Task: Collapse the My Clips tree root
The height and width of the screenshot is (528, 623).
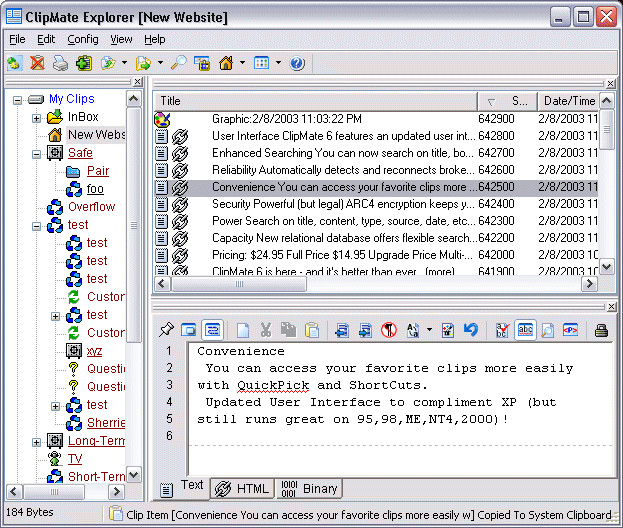Action: (17, 100)
